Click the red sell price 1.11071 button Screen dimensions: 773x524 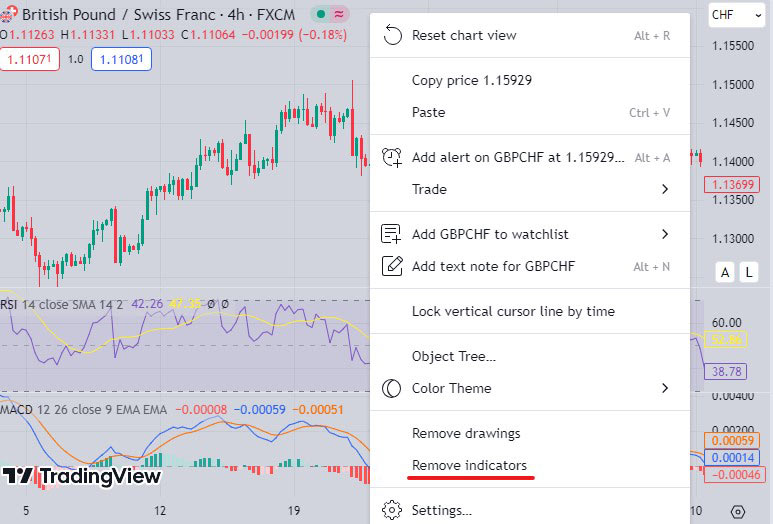pos(30,59)
